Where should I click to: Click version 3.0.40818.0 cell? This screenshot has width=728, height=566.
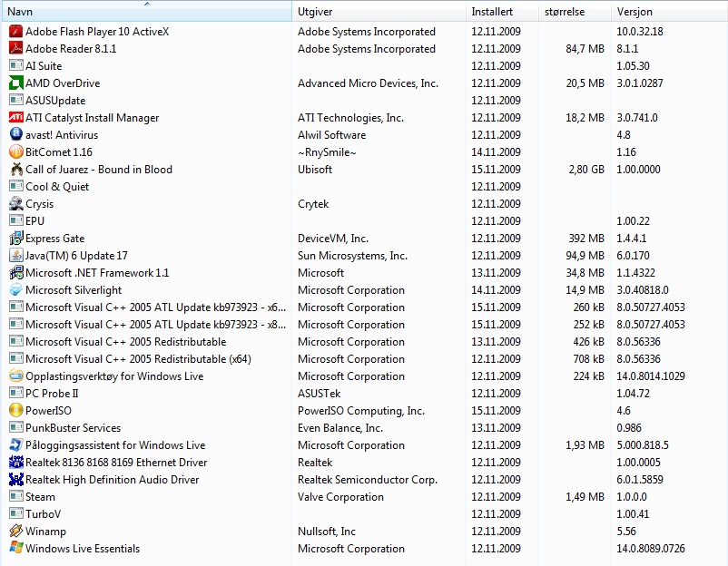point(643,290)
